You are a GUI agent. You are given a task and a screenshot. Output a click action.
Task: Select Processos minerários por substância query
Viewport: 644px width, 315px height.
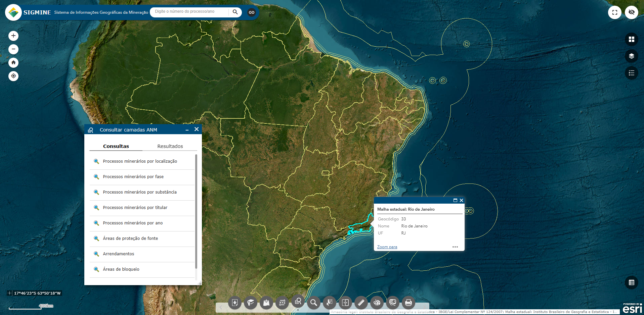139,192
